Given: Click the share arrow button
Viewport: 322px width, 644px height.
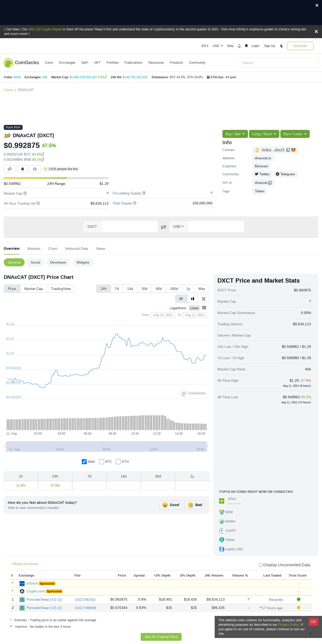Looking at the screenshot, I should [x=10, y=169].
